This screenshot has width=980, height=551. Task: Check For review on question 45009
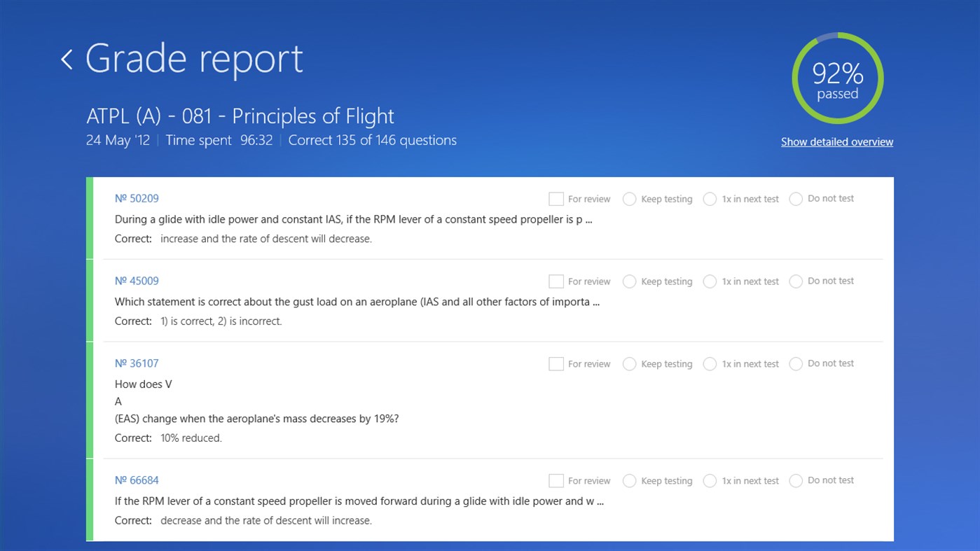[556, 281]
